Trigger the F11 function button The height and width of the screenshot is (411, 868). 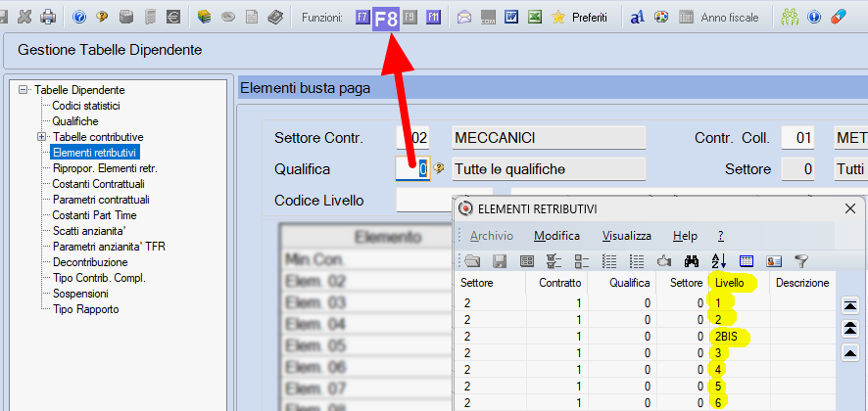433,18
